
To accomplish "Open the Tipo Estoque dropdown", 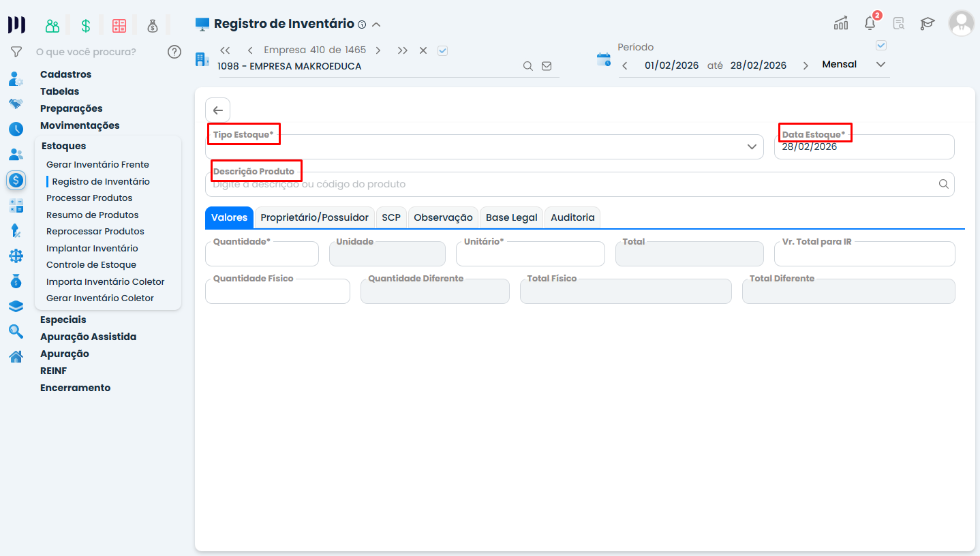I will pos(485,146).
